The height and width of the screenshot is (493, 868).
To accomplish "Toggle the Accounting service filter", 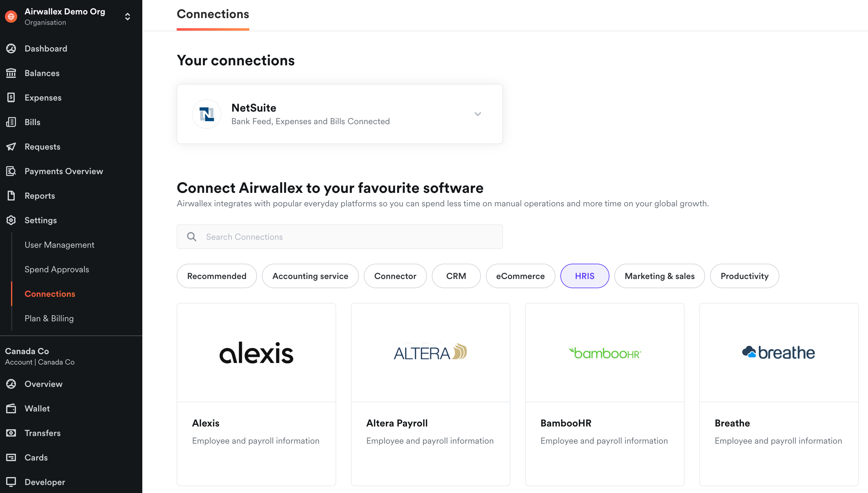I will pos(310,276).
